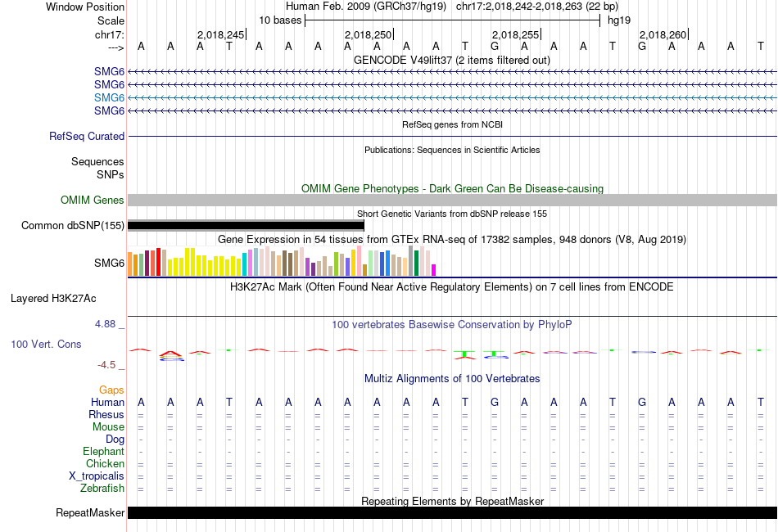778x532 pixels.
Task: Click the cyan bar in GTEx chart
Action: click(244, 264)
